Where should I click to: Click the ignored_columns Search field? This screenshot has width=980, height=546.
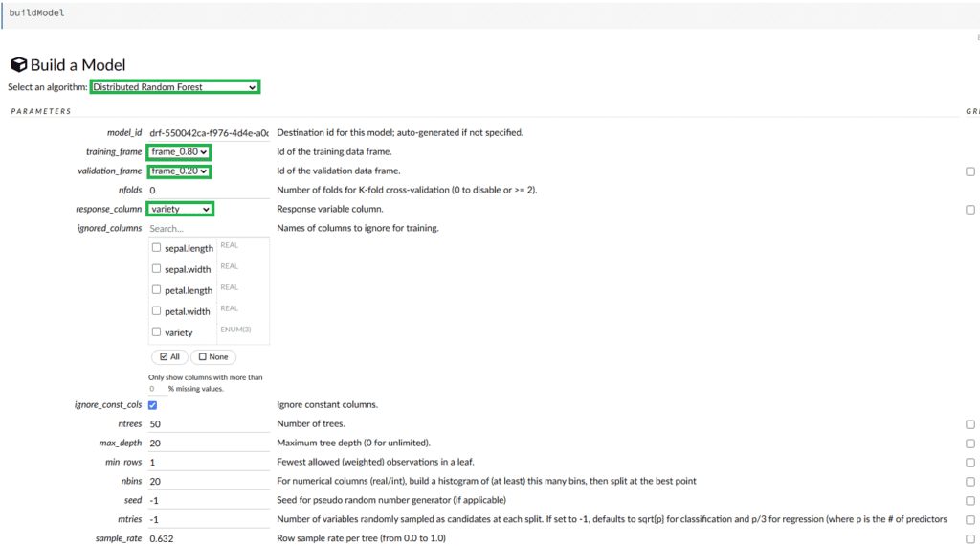pyautogui.click(x=208, y=229)
